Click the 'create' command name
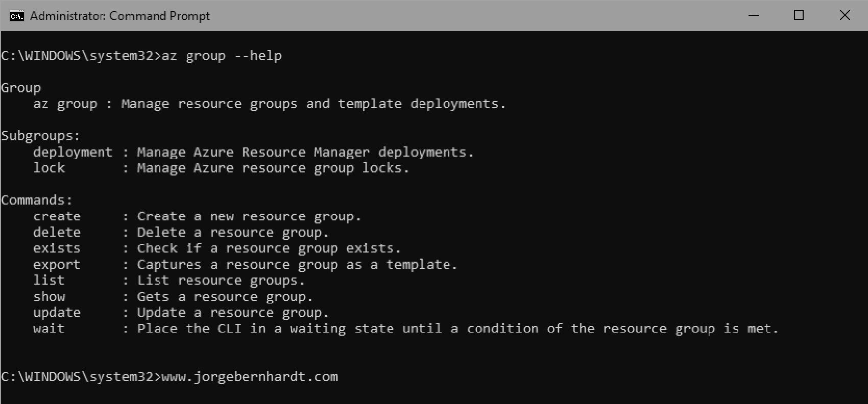Screen dimensions: 868x404 pos(57,216)
